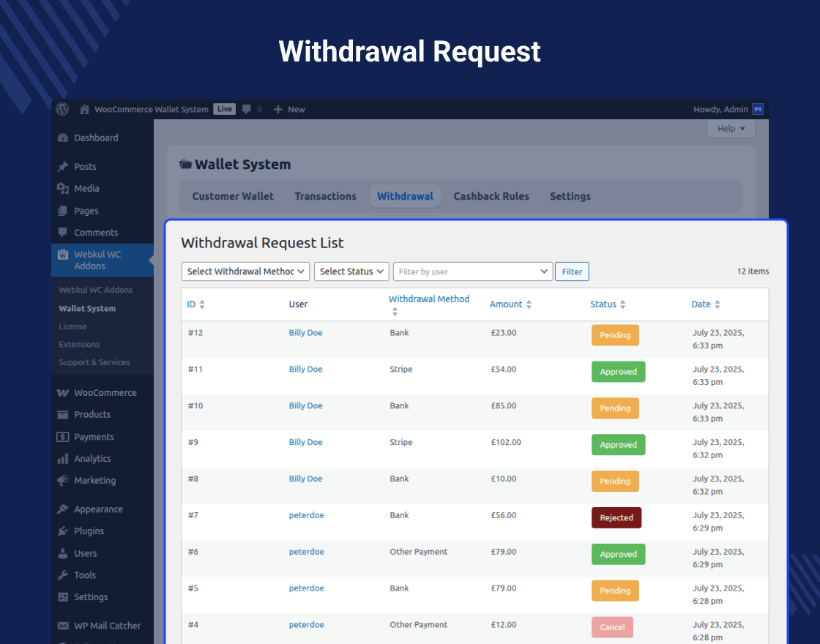The height and width of the screenshot is (644, 820).
Task: Click the Webkul WC Addons basket icon
Action: pyautogui.click(x=63, y=255)
